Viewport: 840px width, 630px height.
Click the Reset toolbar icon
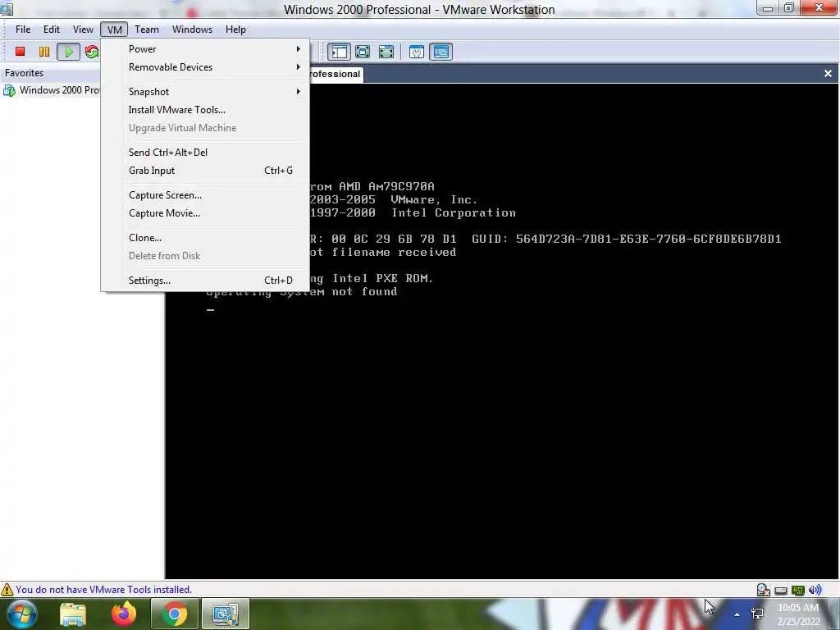[x=92, y=52]
